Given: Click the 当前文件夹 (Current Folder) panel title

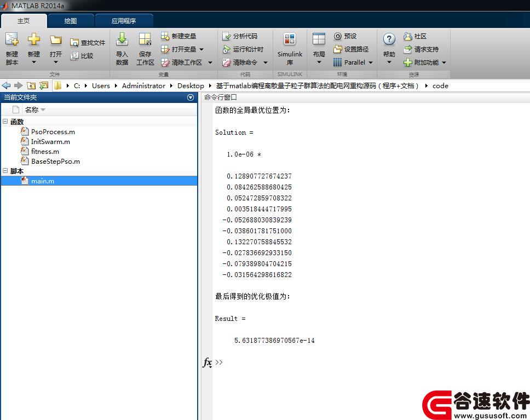Looking at the screenshot, I should 20,97.
